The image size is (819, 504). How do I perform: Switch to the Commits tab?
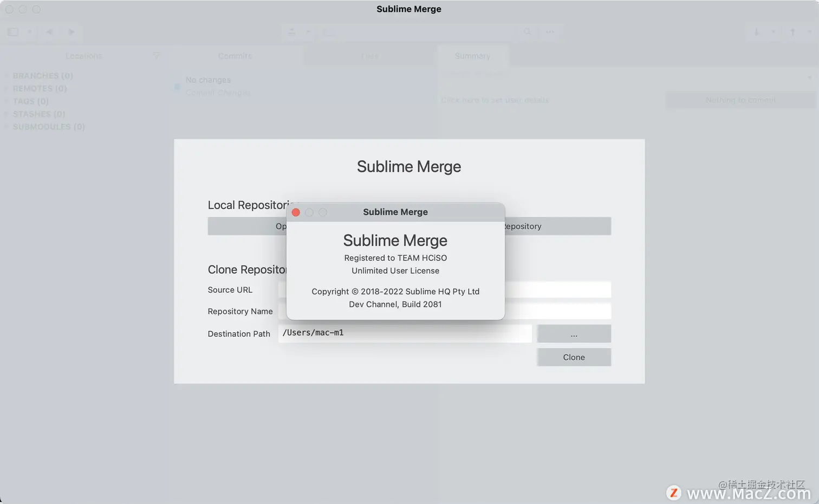click(235, 56)
